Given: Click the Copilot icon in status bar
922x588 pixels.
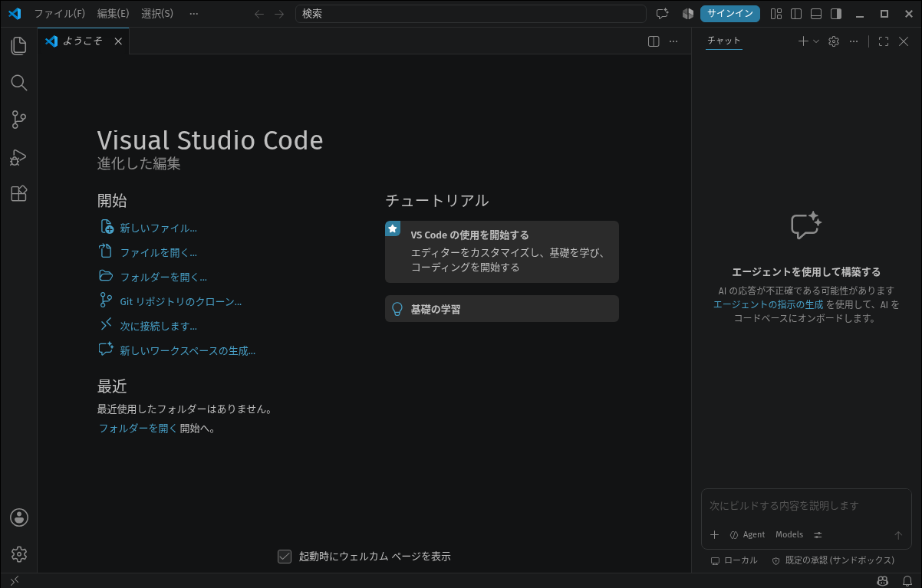Looking at the screenshot, I should [x=883, y=580].
